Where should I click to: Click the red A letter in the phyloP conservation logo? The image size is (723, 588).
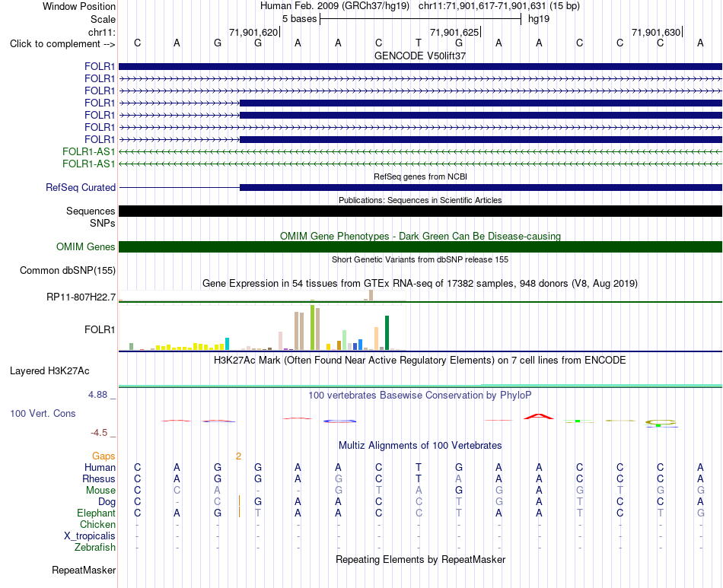[539, 417]
